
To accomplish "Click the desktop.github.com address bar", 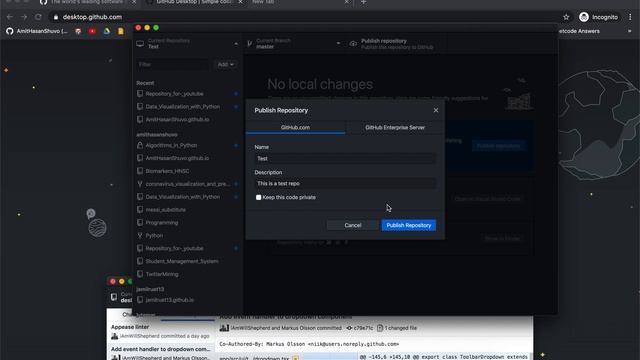I will 302,17.
